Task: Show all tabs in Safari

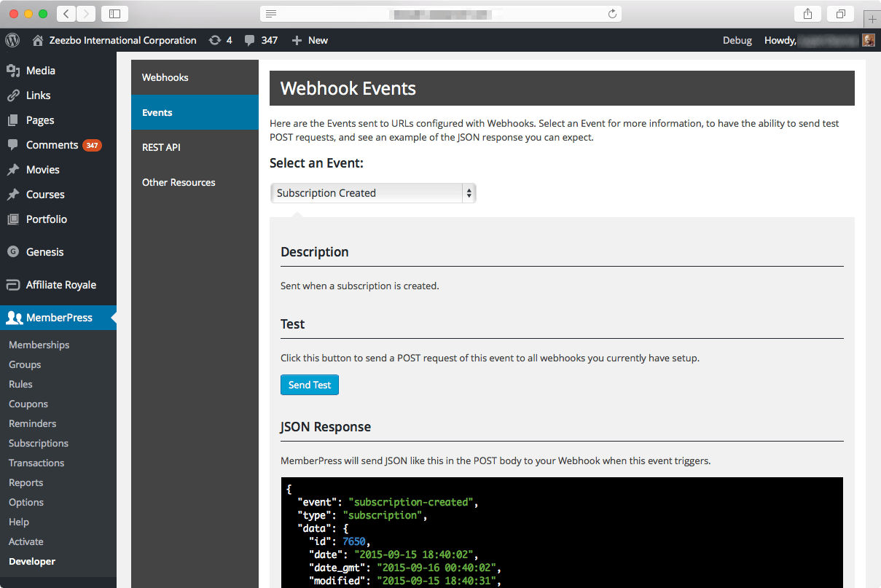Action: 841,13
